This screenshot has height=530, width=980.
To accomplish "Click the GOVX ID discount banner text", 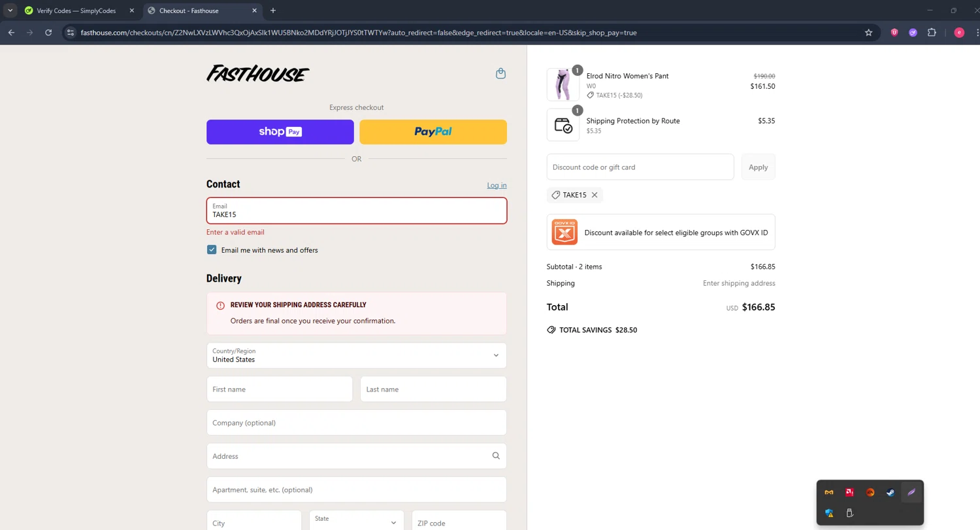I will 676,233.
